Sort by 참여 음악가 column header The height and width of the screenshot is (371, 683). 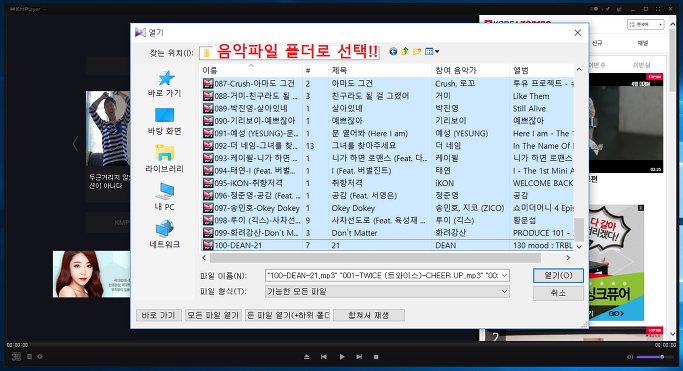470,70
